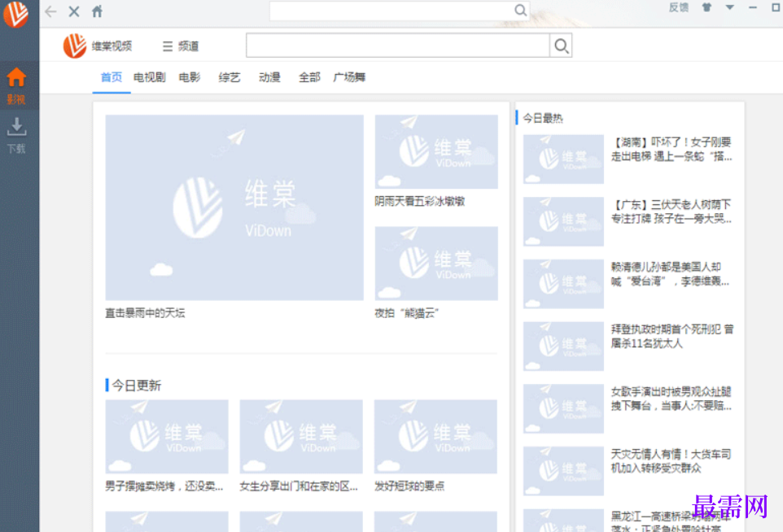
Task: Open the 【广东】三伏天老人 item thumbnail
Action: (563, 221)
